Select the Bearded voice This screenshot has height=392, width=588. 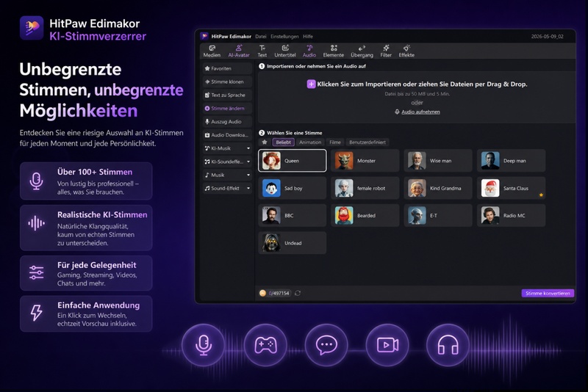(x=365, y=215)
